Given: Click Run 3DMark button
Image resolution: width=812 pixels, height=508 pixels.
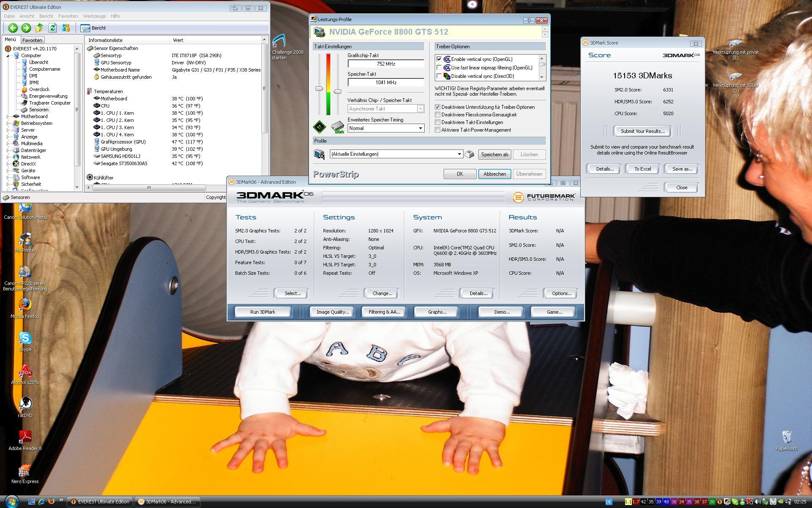Looking at the screenshot, I should point(263,312).
